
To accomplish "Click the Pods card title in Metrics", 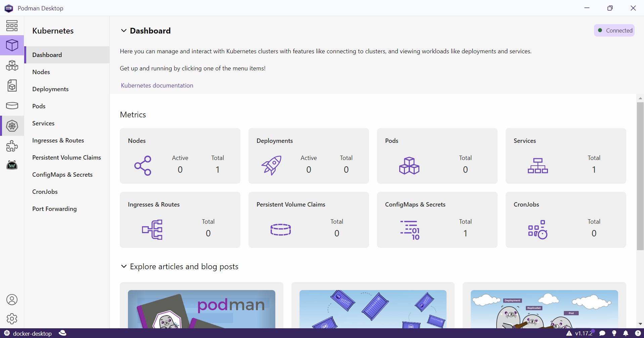I will (392, 140).
